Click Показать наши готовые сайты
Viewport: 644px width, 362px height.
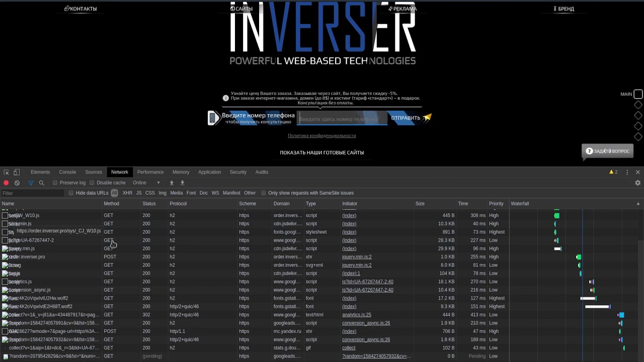[322, 152]
